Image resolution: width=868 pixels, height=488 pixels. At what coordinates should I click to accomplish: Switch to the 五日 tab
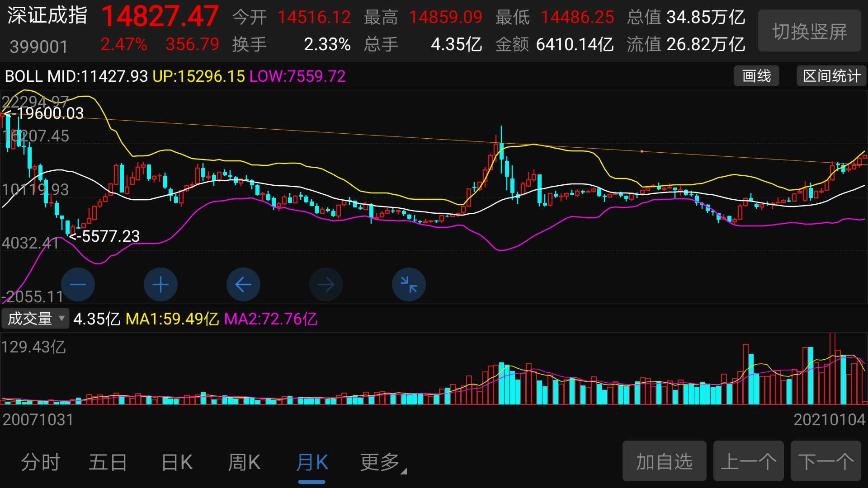point(108,462)
